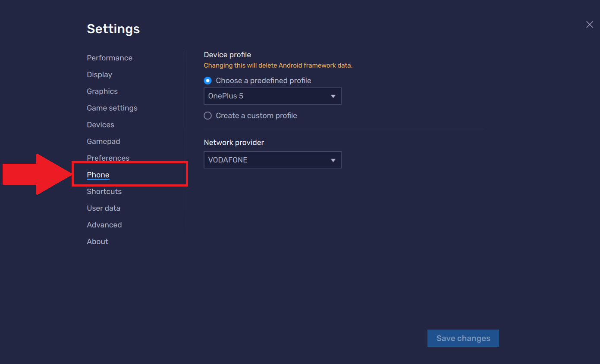
Task: Go to Preferences in the sidebar
Action: [108, 158]
